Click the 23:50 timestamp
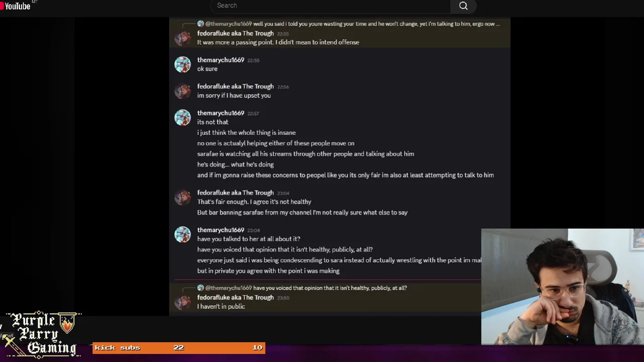 coord(283,298)
